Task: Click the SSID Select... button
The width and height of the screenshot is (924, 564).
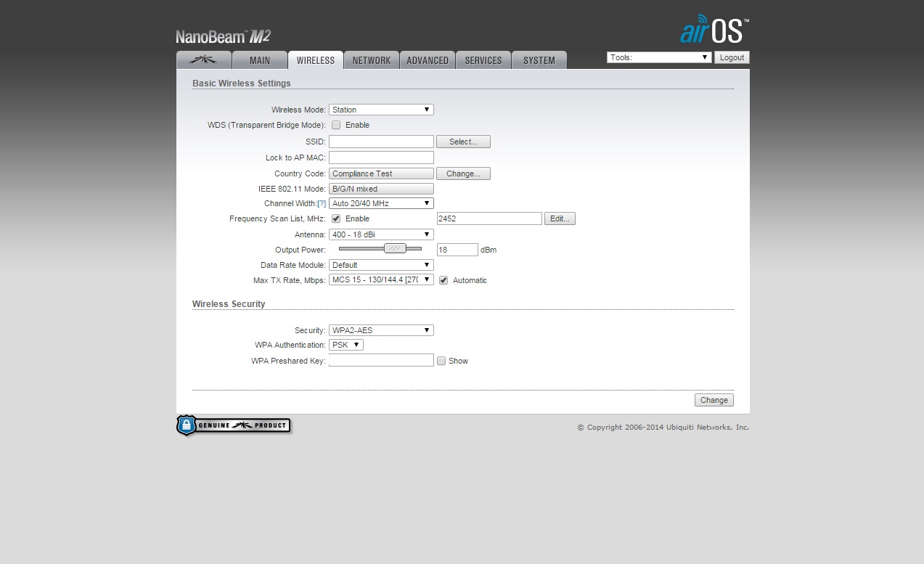Action: coord(463,142)
